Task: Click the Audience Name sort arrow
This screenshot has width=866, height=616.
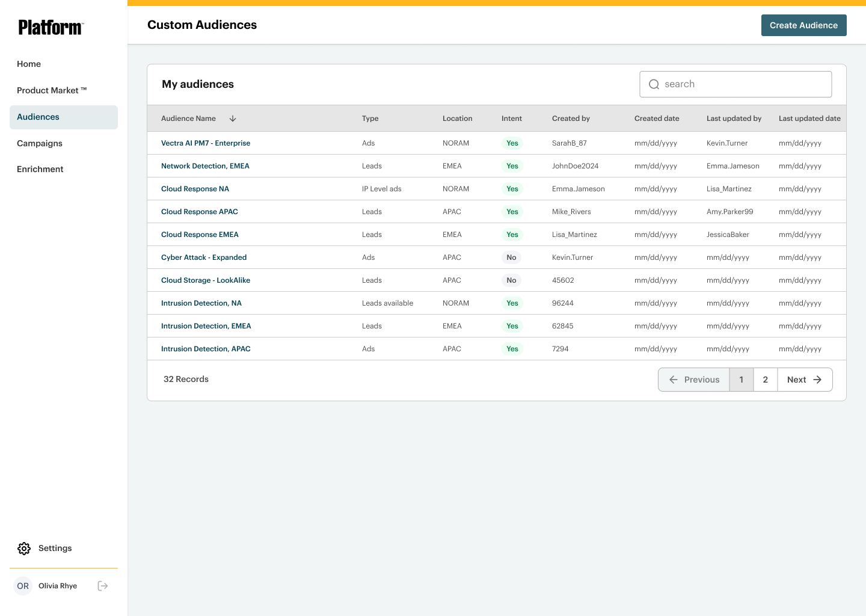Action: (x=233, y=119)
